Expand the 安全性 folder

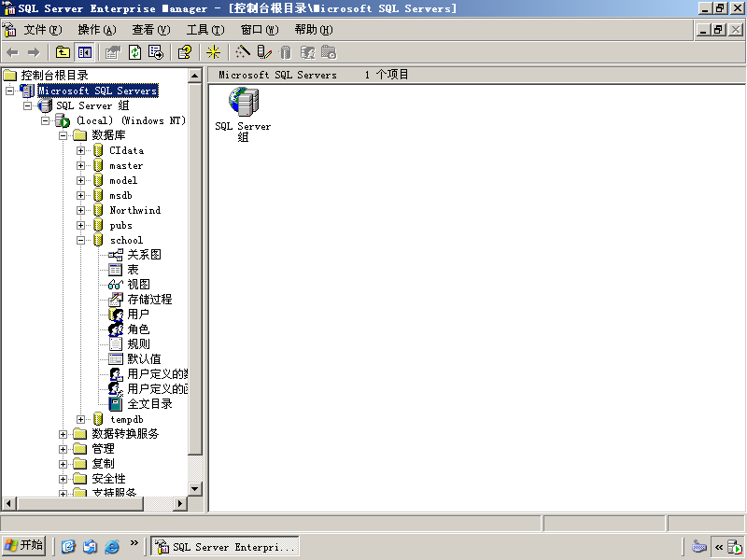click(63, 479)
